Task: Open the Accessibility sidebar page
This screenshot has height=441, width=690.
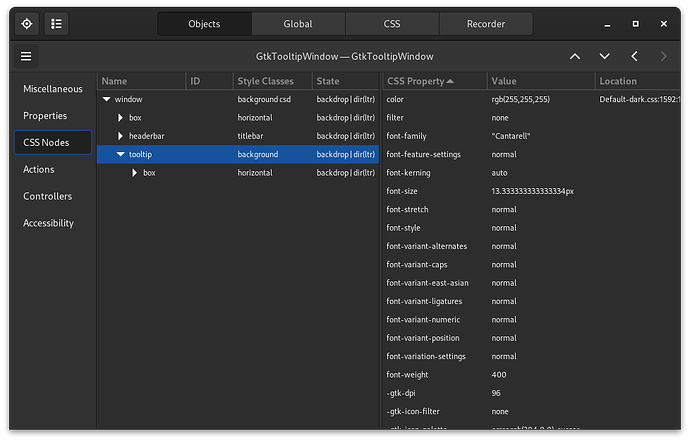Action: (53, 223)
